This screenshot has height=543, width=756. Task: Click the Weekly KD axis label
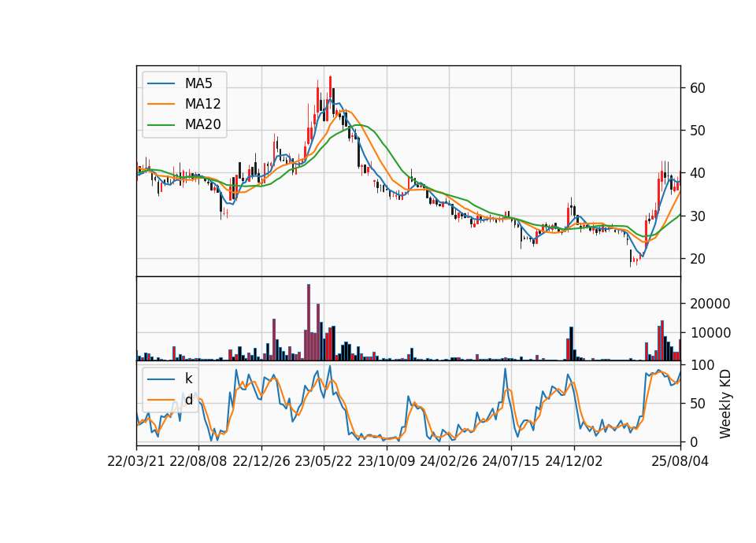[724, 404]
